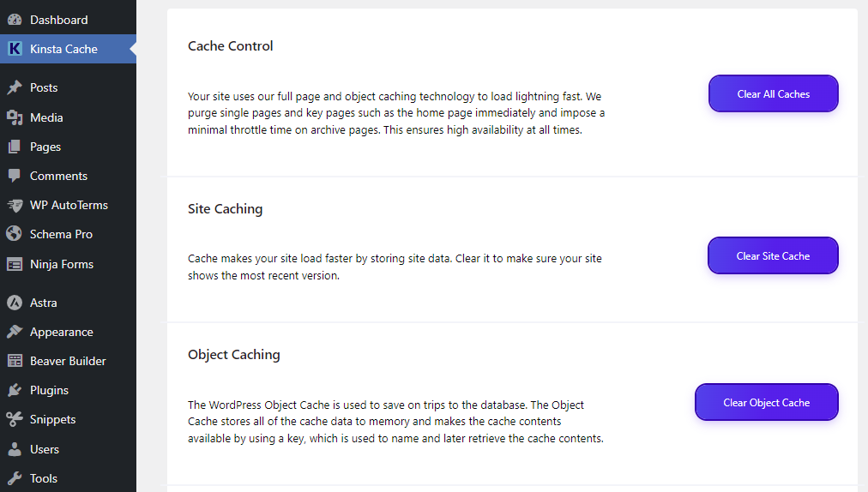Click the Snippets scissors icon
Screen dimensions: 868x492
pos(15,419)
